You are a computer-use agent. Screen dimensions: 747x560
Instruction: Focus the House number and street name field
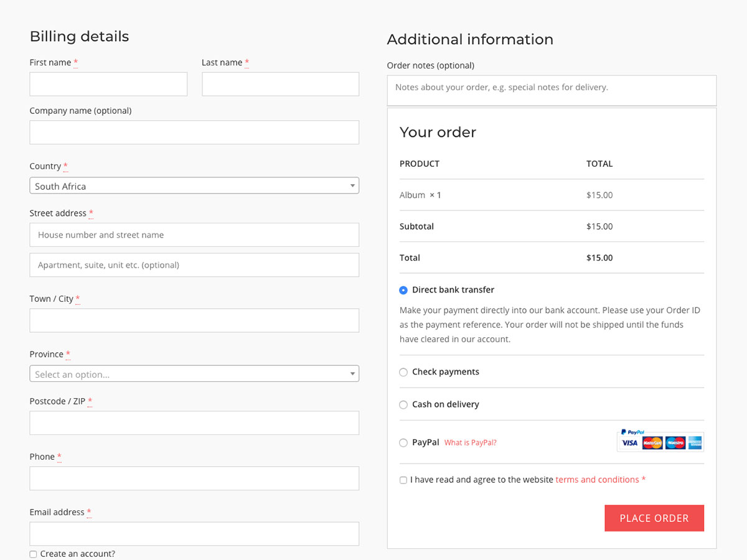tap(194, 235)
